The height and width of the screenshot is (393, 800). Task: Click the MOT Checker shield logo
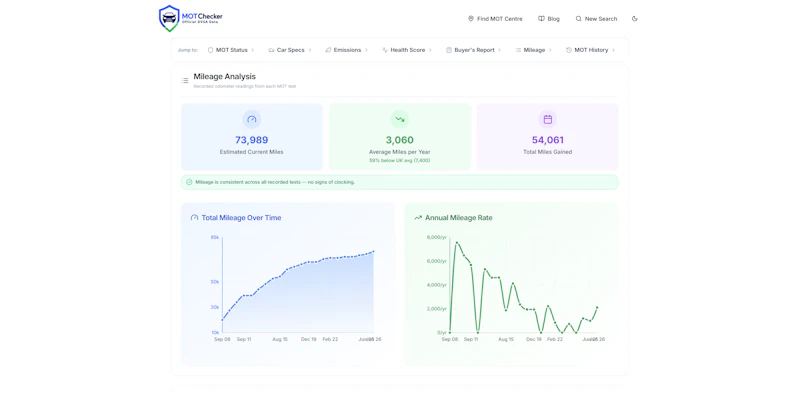169,18
